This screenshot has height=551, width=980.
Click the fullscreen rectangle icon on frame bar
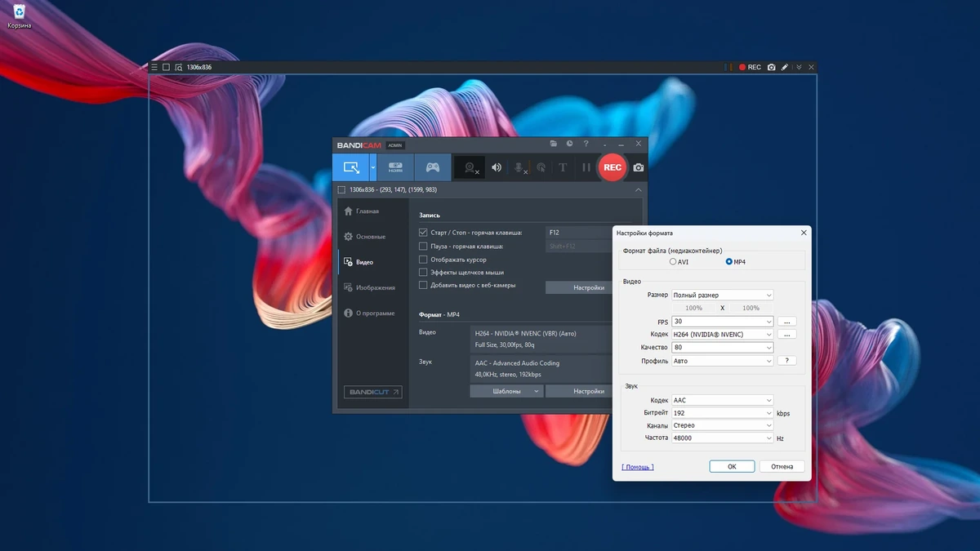point(166,67)
